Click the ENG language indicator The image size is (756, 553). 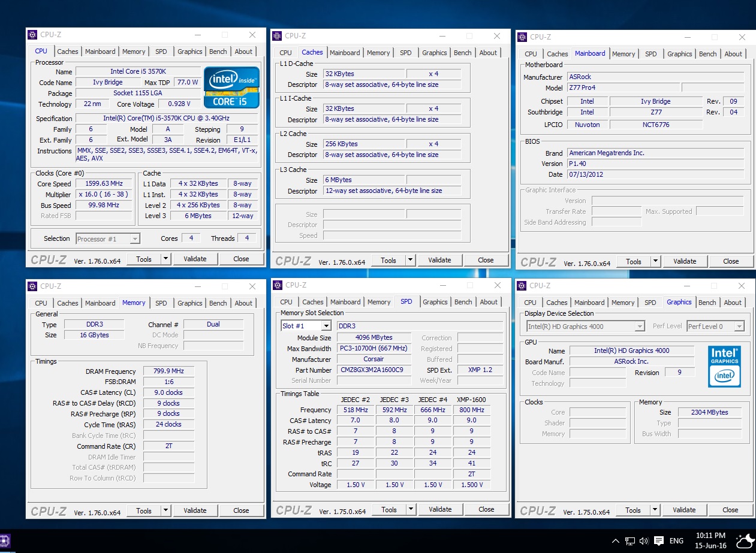pyautogui.click(x=676, y=541)
